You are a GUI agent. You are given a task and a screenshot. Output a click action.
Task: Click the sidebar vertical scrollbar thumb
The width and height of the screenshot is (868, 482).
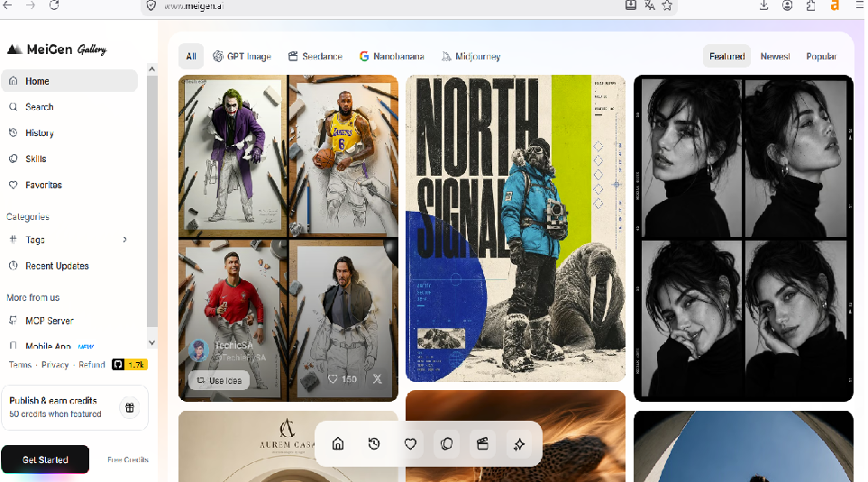[x=151, y=202]
